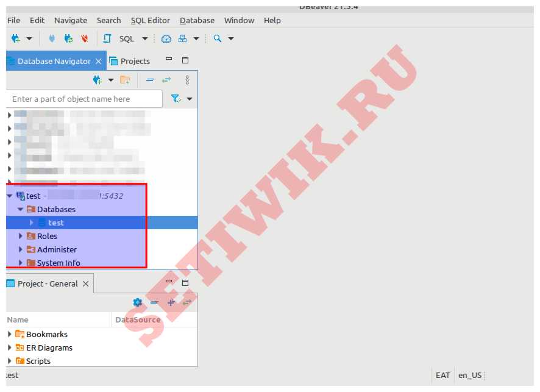Maximize the Database Navigator panel

click(x=185, y=60)
